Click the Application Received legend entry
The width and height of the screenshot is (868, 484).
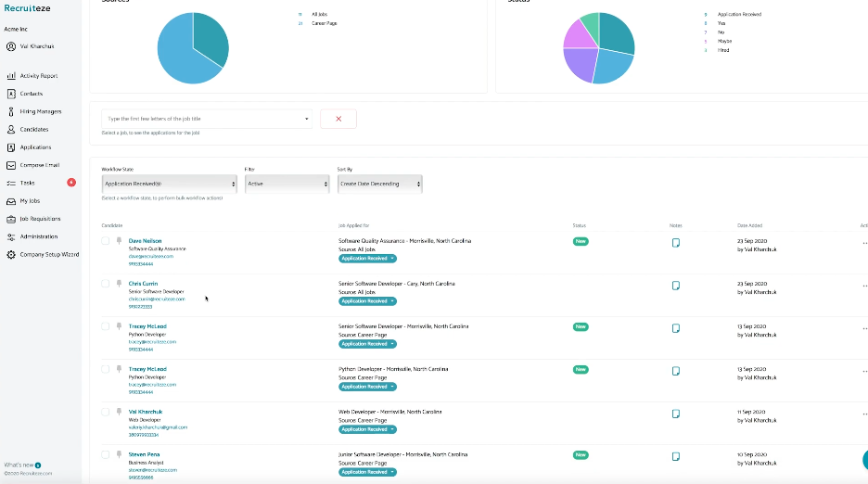pyautogui.click(x=739, y=15)
